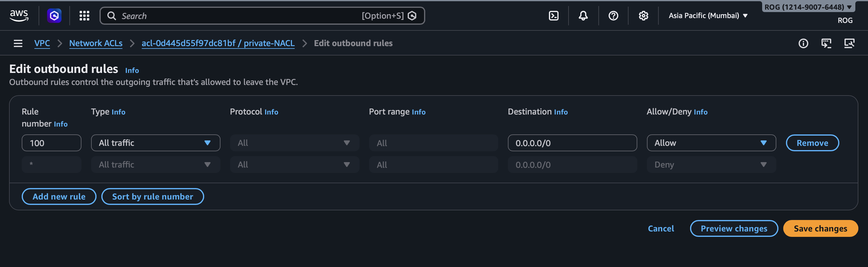Launch CloudShell terminal icon
The height and width of the screenshot is (267, 868).
pyautogui.click(x=553, y=15)
